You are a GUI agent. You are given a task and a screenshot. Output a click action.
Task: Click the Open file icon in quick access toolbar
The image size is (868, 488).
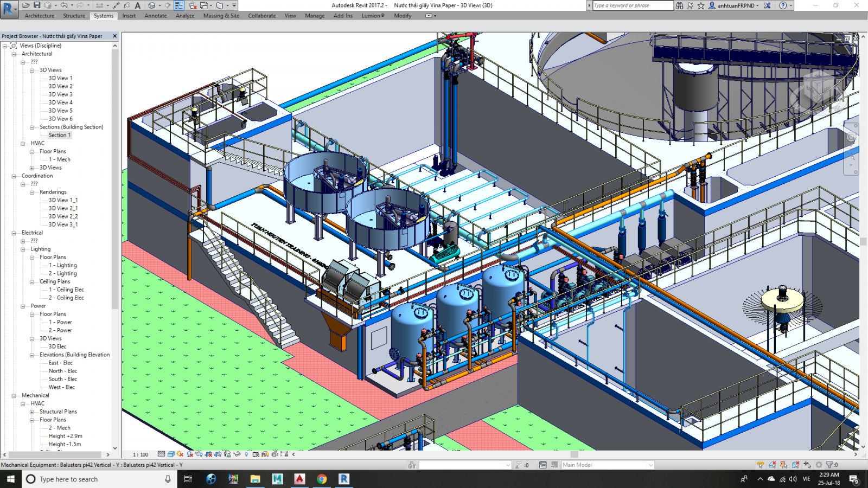pyautogui.click(x=25, y=5)
